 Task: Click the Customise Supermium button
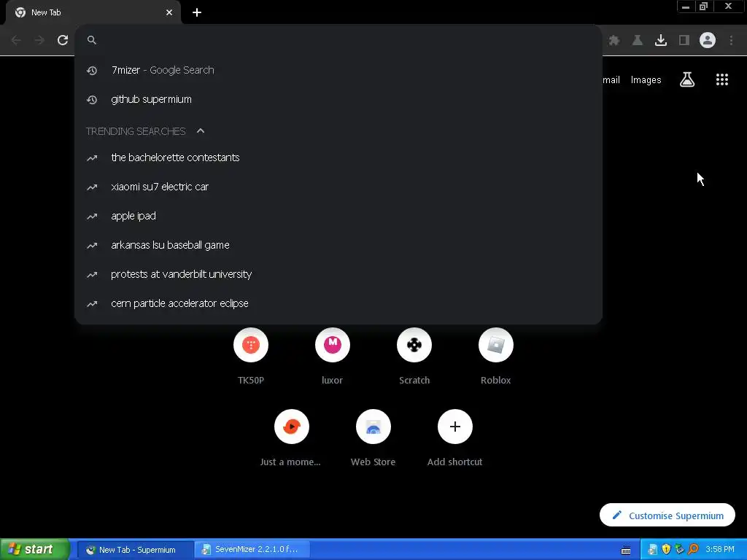pyautogui.click(x=667, y=516)
